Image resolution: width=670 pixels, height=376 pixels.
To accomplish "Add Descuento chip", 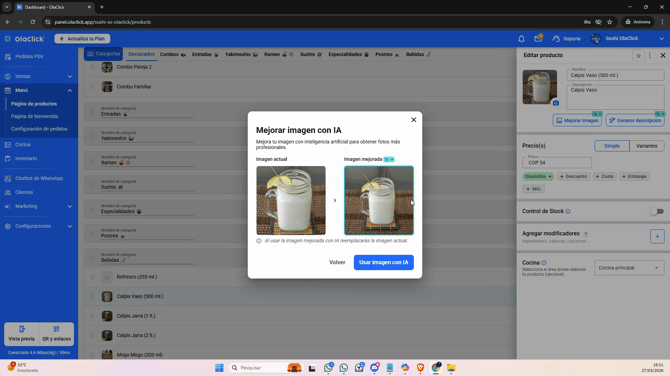I will click(x=574, y=176).
